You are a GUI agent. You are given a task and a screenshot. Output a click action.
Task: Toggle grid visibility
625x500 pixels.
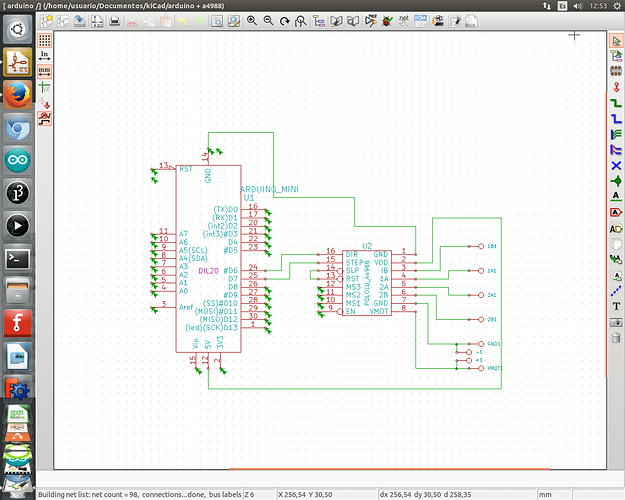coord(45,40)
